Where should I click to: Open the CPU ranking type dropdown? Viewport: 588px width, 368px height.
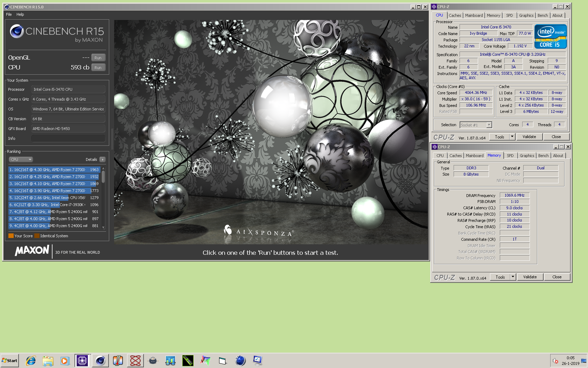click(21, 159)
